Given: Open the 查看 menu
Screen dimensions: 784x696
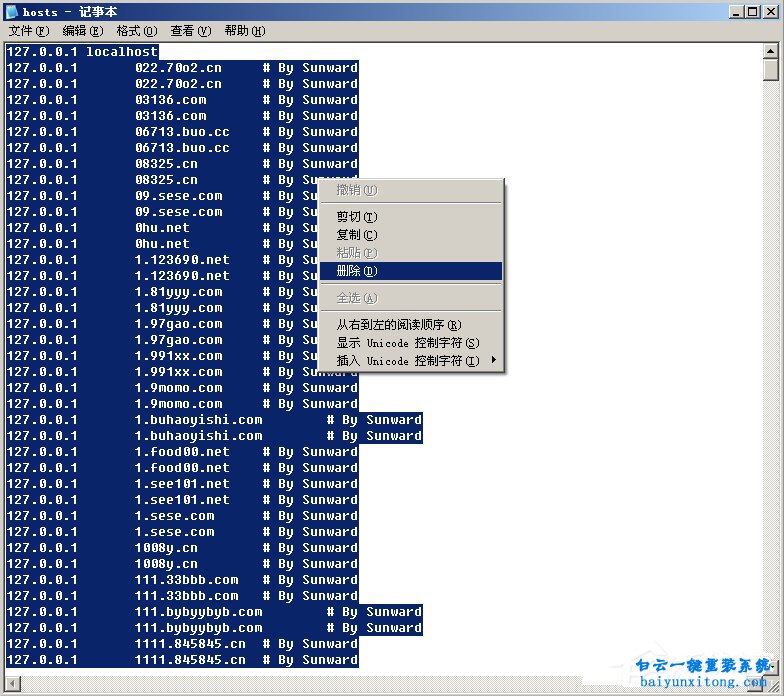Looking at the screenshot, I should point(190,31).
